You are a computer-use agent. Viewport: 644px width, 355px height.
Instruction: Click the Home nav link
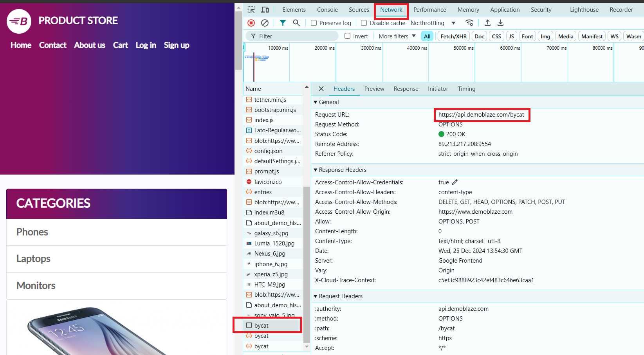tap(21, 45)
